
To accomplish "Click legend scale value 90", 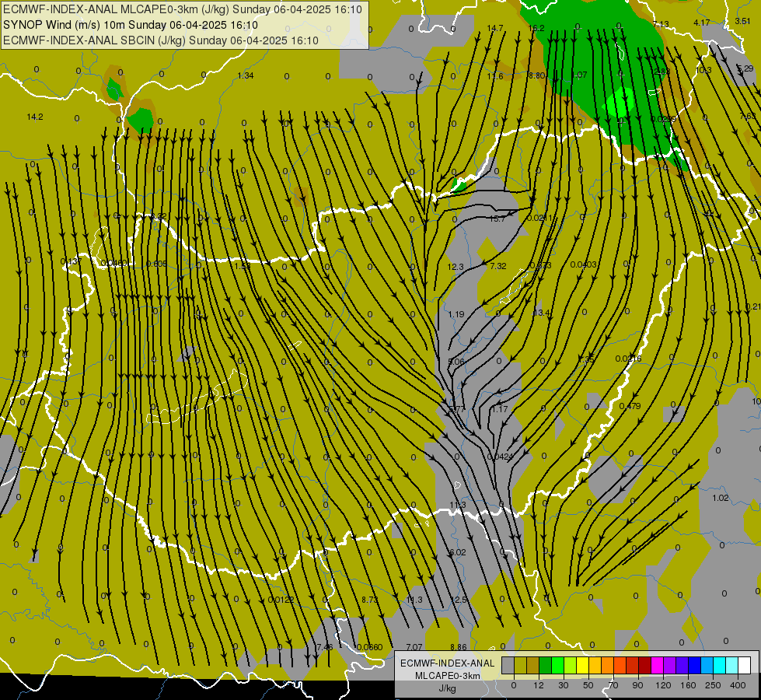I will click(637, 685).
